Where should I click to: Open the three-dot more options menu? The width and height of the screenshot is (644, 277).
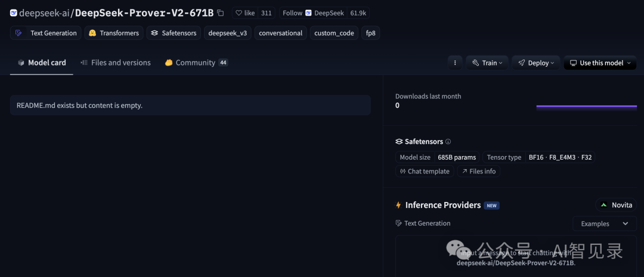[x=454, y=63]
